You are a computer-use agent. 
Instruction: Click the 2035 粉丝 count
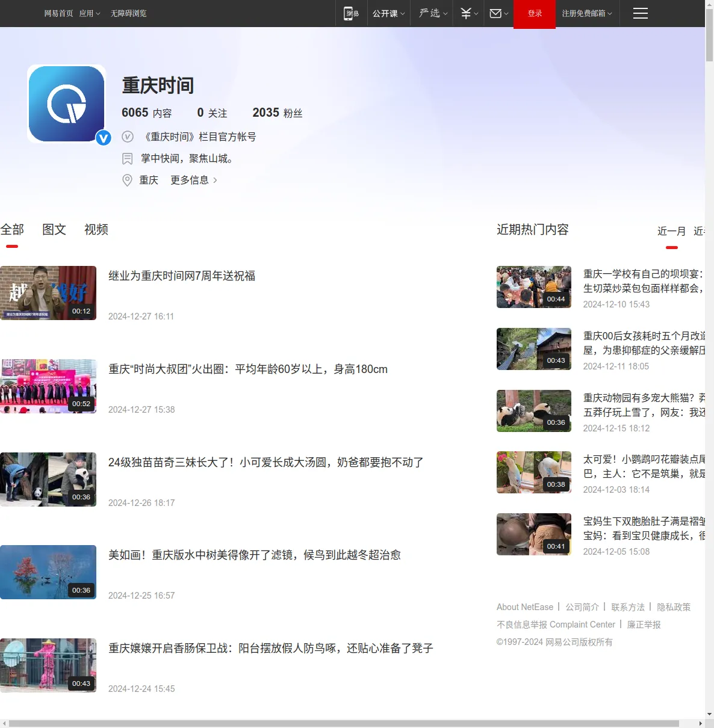(x=278, y=113)
